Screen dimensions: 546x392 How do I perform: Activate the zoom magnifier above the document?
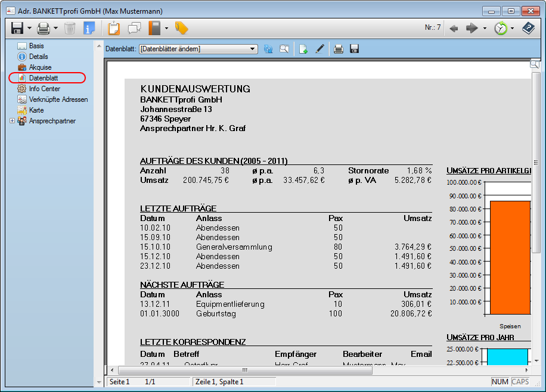pyautogui.click(x=535, y=63)
